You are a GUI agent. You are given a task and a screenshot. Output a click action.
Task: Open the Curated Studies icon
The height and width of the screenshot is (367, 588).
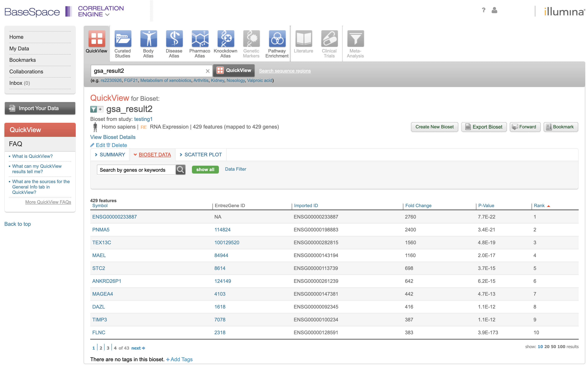pos(123,39)
